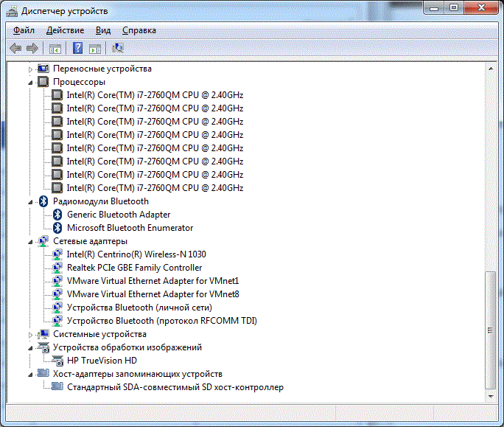
Task: Click the scrollbar up arrow
Action: [491, 69]
